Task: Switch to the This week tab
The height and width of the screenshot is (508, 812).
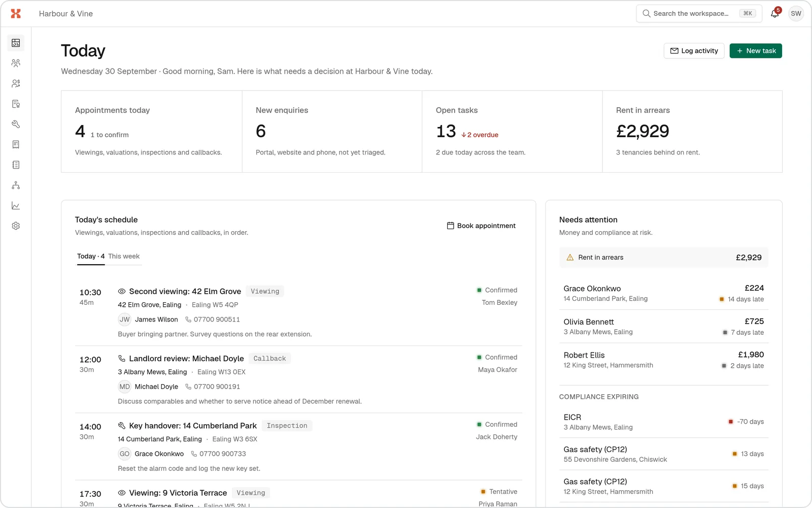Action: click(x=124, y=257)
